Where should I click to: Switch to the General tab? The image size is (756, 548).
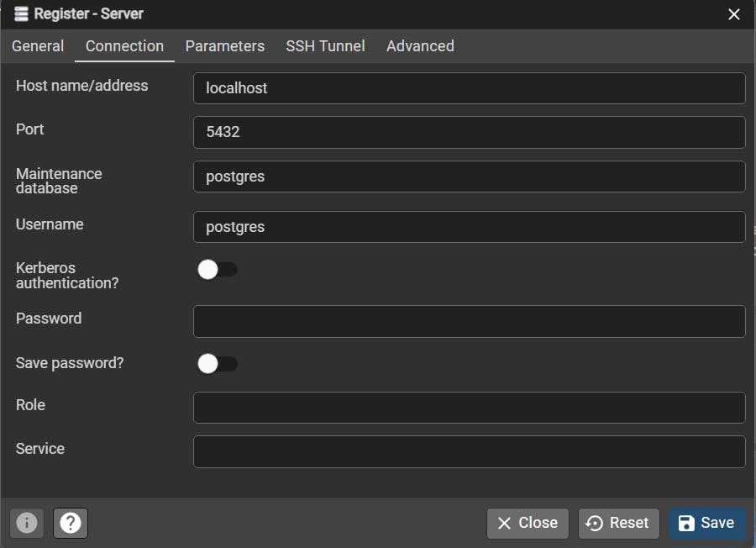[x=38, y=46]
